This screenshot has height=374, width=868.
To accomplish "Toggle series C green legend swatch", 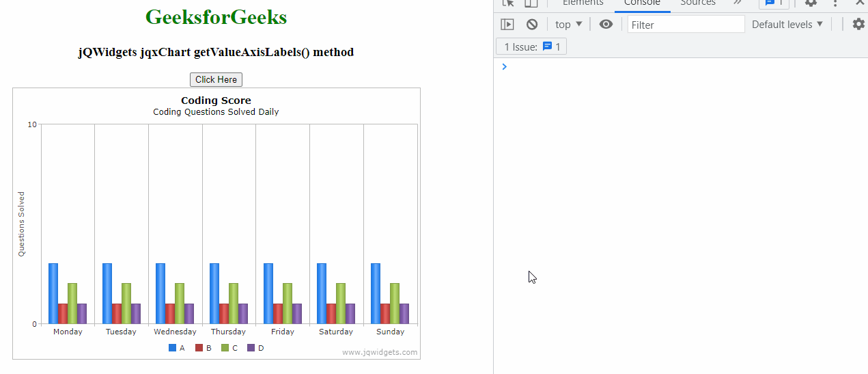I will [225, 348].
